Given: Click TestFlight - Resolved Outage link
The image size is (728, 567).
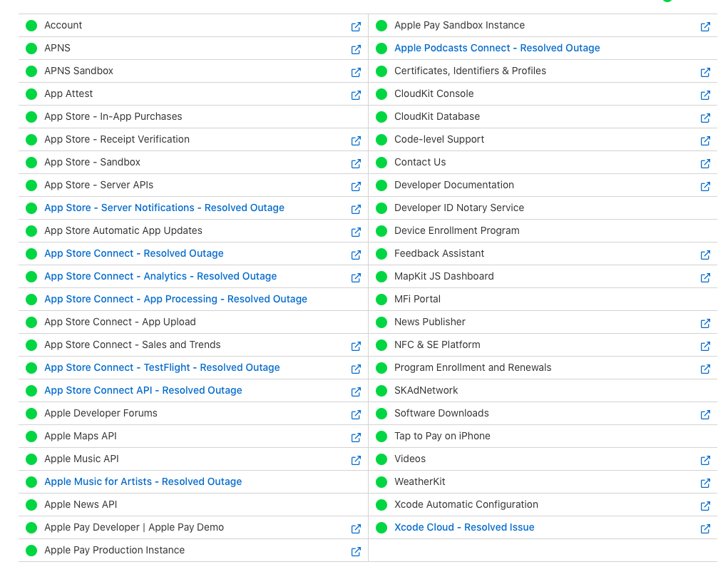Looking at the screenshot, I should pos(162,367).
